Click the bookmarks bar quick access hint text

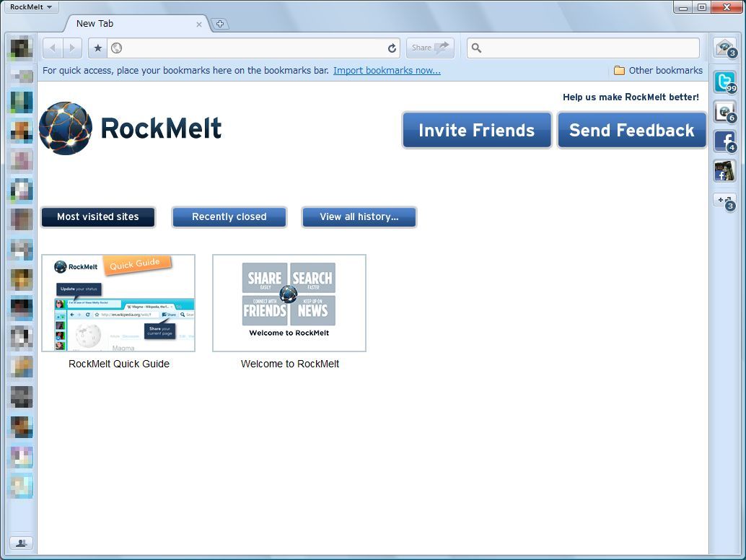pos(185,71)
